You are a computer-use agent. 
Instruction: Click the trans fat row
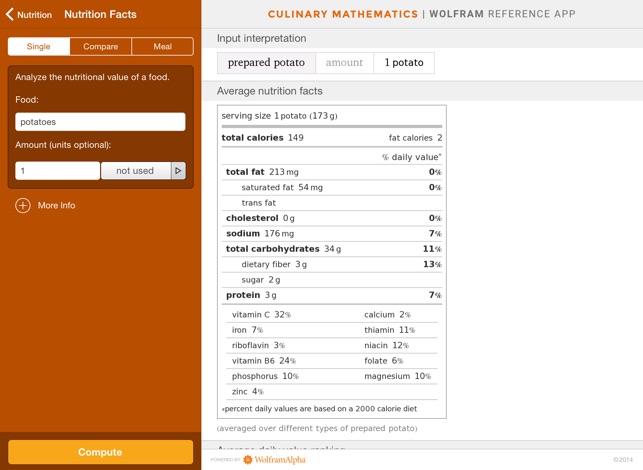tap(332, 203)
